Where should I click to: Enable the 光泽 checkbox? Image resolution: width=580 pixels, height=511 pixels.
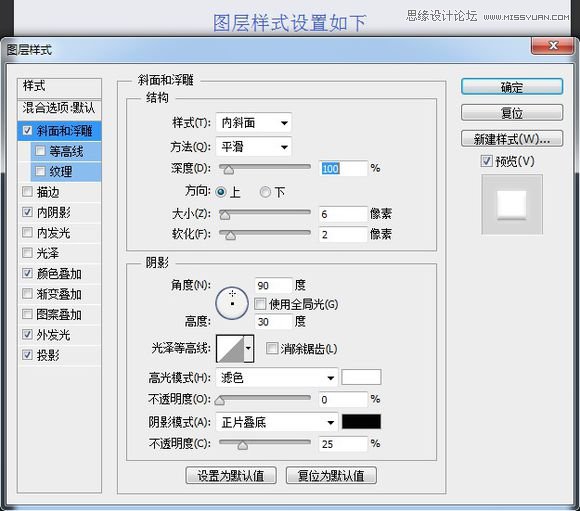[x=27, y=253]
